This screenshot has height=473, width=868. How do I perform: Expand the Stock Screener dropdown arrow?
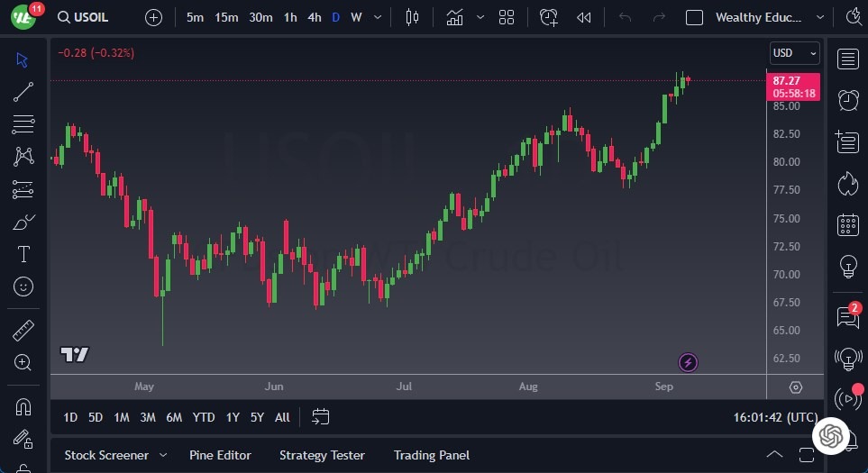click(x=163, y=455)
